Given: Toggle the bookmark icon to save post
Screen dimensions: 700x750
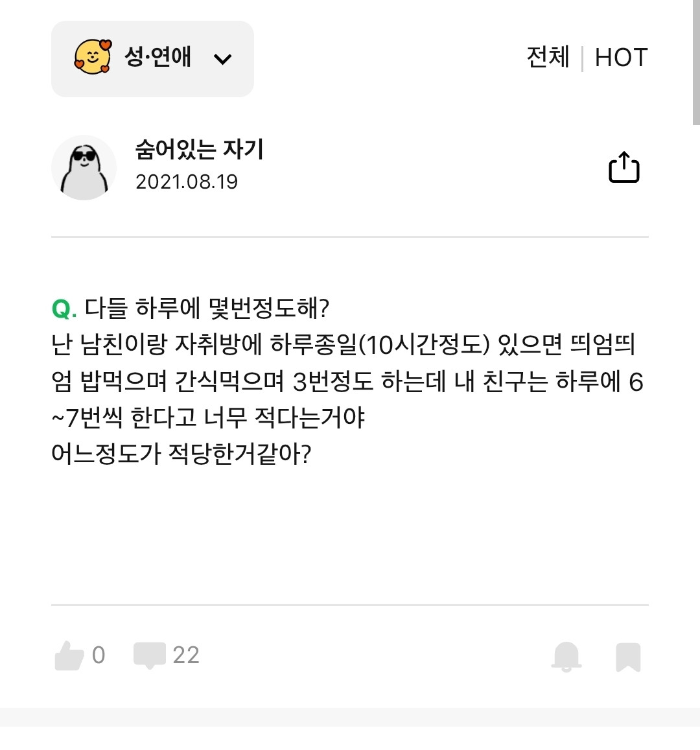Looking at the screenshot, I should [627, 657].
